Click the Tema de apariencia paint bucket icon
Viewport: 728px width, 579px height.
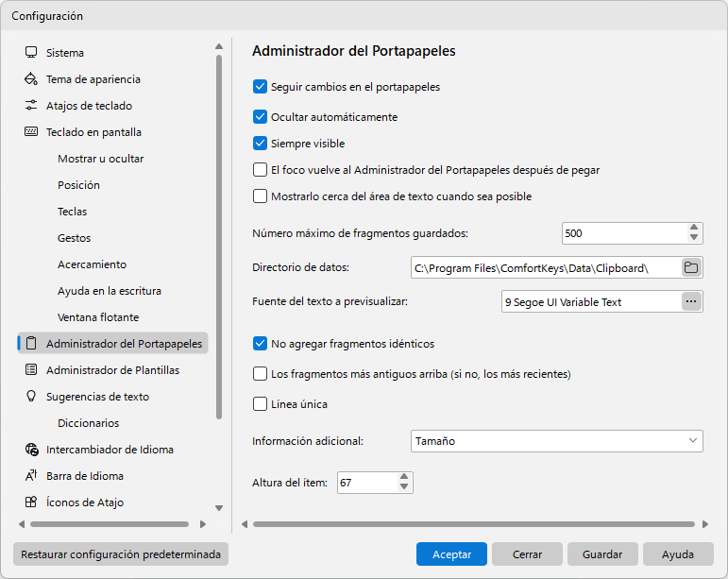point(31,79)
